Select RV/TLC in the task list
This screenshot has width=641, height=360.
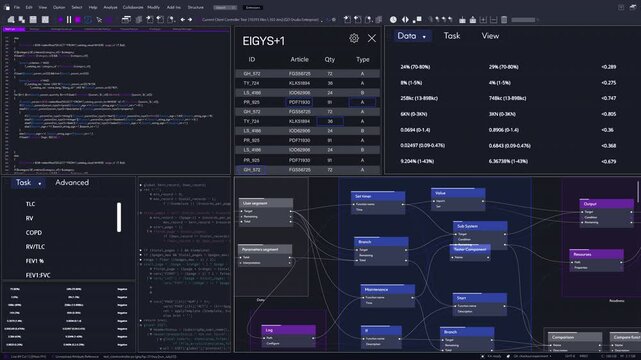(x=35, y=247)
